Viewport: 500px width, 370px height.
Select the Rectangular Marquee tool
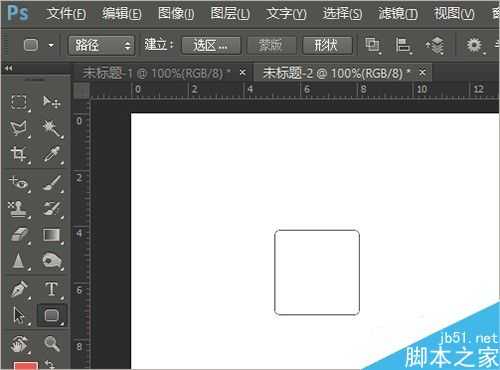(19, 102)
